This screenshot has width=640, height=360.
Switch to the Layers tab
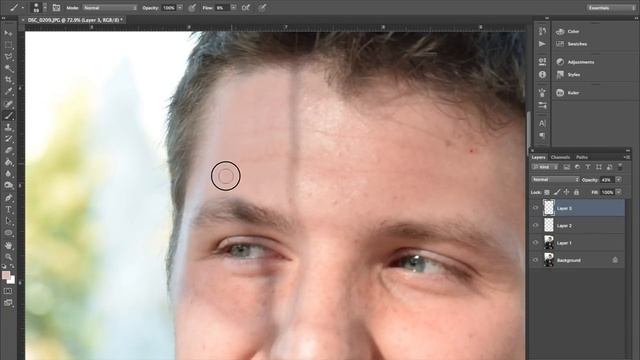[538, 157]
